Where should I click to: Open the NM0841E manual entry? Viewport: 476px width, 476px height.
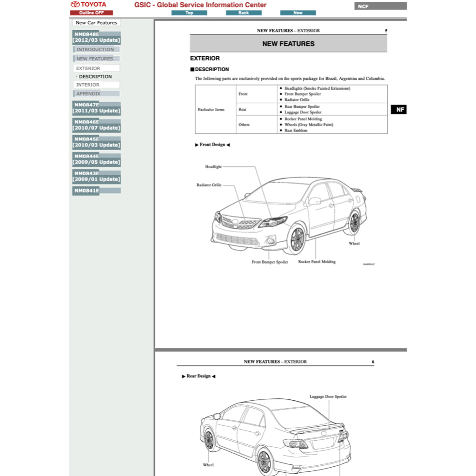[x=96, y=190]
